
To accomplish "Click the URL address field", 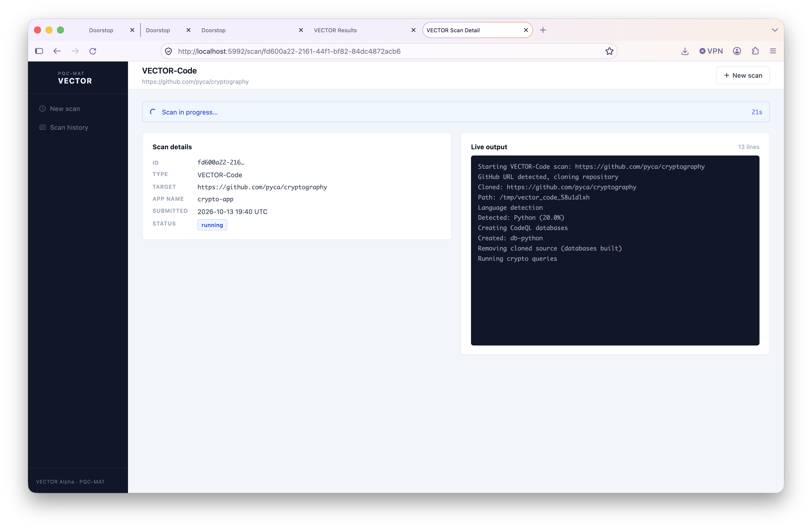I will click(x=389, y=51).
